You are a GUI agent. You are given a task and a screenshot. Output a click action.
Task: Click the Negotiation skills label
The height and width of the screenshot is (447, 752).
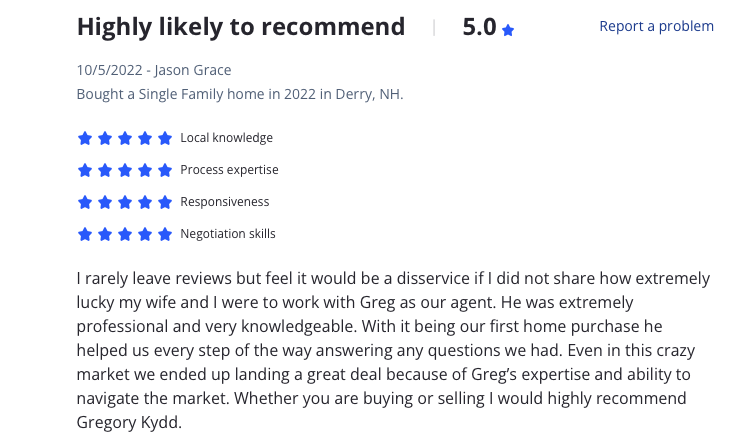click(x=228, y=234)
